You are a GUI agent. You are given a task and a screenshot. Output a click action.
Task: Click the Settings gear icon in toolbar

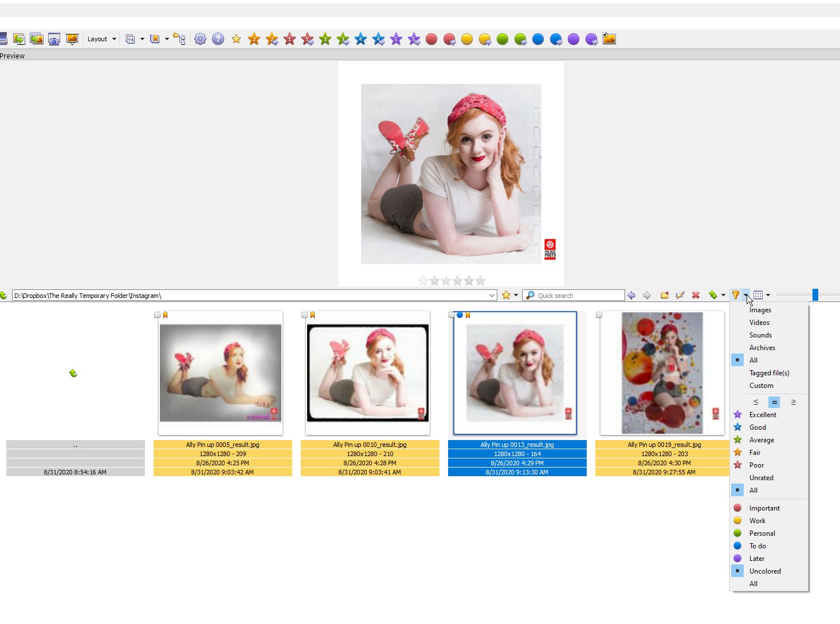point(200,39)
